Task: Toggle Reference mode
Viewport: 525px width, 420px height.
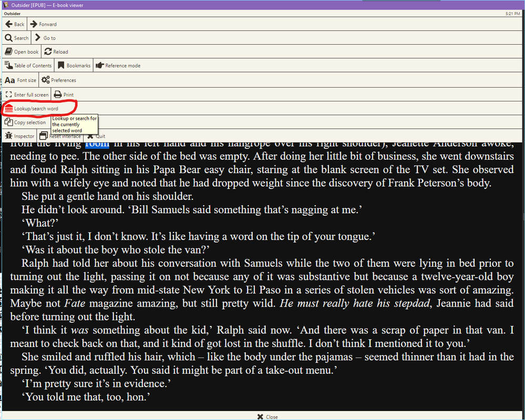Action: 118,66
